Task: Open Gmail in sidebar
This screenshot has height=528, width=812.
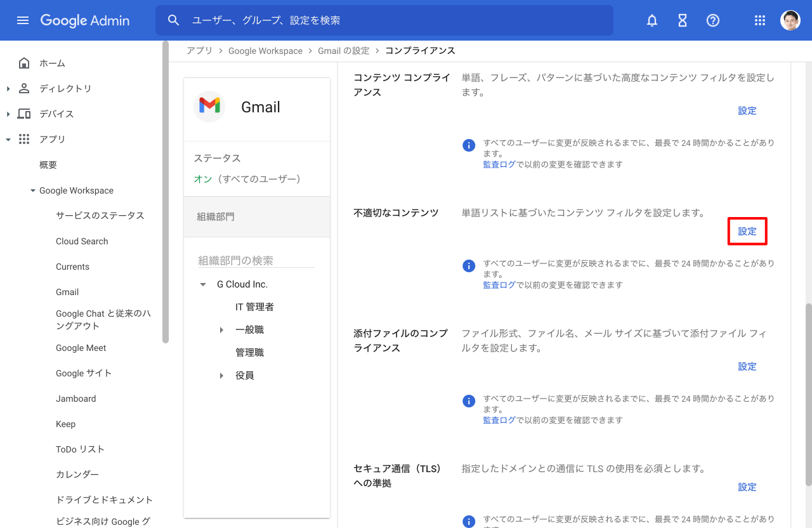Action: (x=67, y=292)
